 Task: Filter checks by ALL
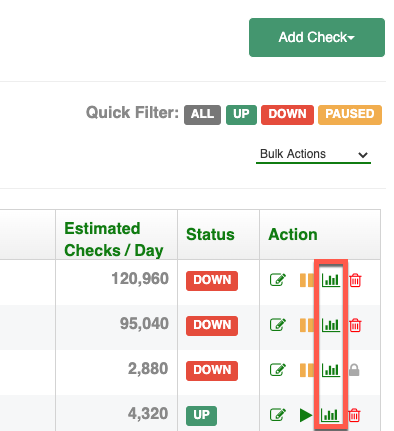pos(202,115)
